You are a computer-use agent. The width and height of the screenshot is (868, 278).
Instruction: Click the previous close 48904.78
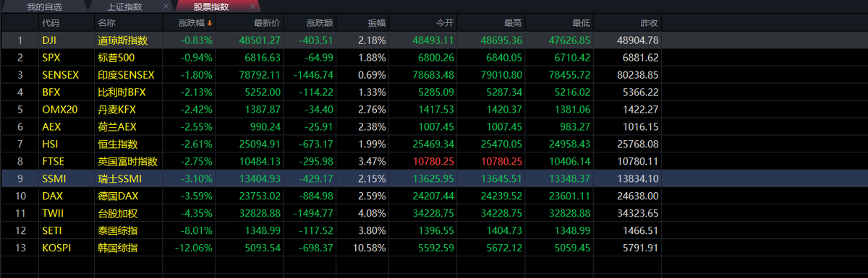[638, 40]
